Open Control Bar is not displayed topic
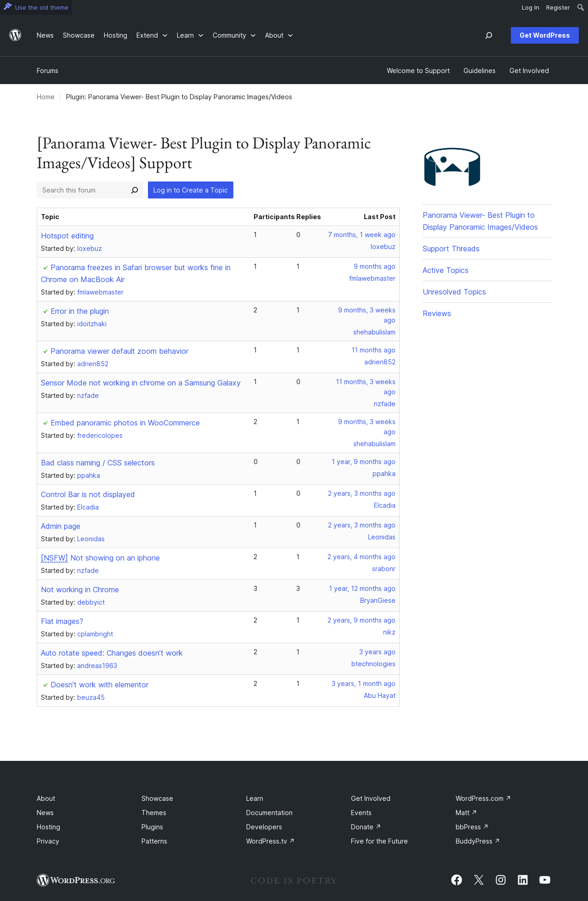The image size is (588, 901). [x=88, y=494]
